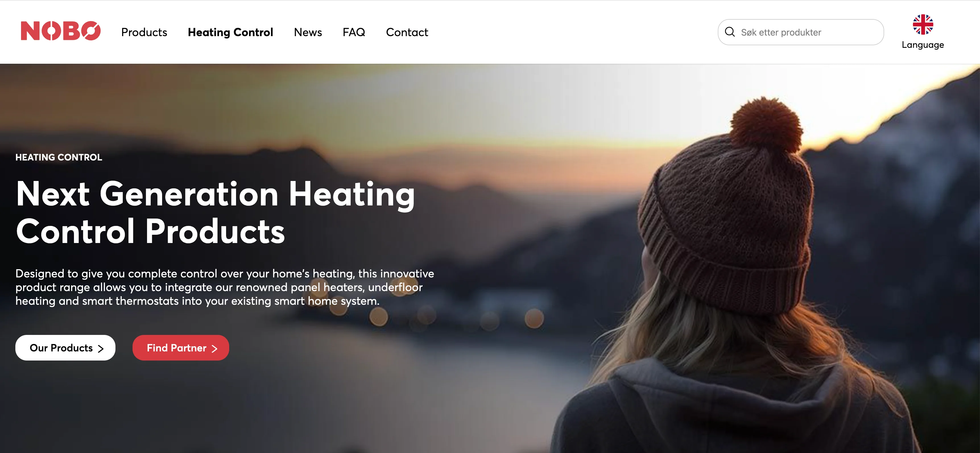This screenshot has height=453, width=980.
Task: Focus the 'Søk etter produkter' search field
Action: click(801, 32)
